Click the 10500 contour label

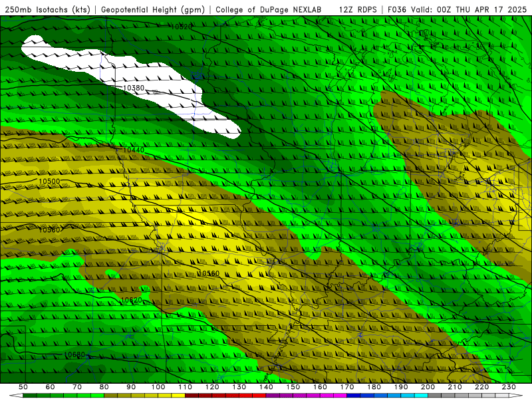coord(49,181)
